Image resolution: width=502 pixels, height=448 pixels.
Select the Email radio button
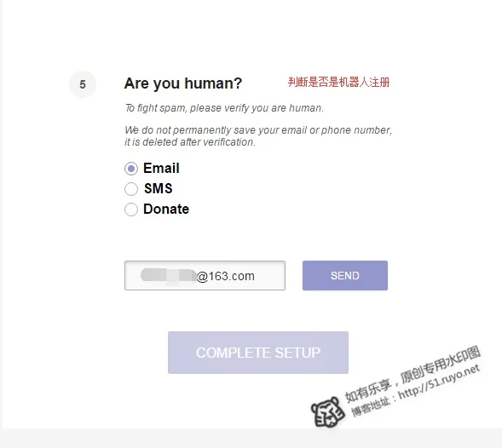coord(131,169)
